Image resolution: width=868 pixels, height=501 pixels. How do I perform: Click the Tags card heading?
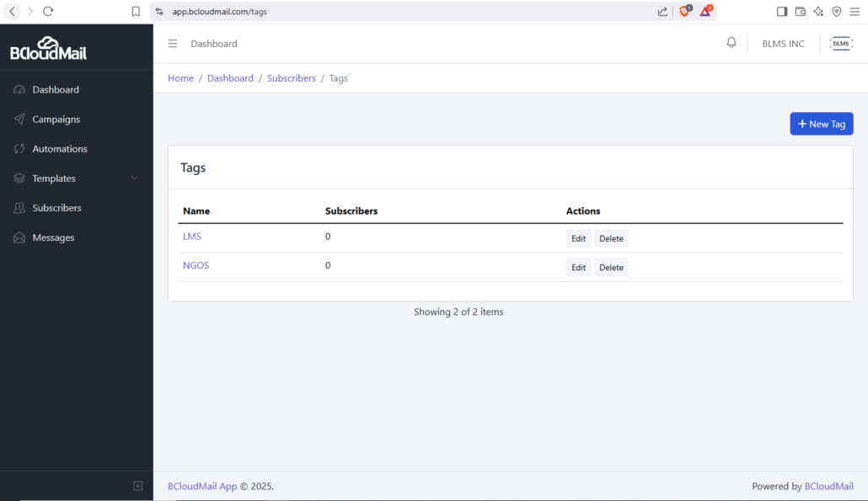(193, 168)
